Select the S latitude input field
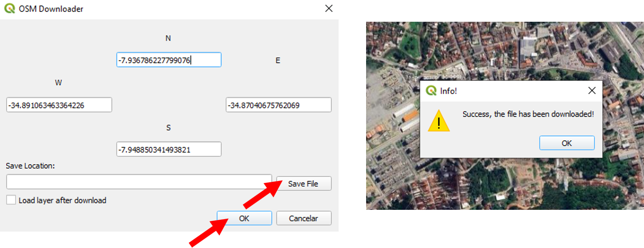This screenshot has height=248, width=644. pos(169,150)
